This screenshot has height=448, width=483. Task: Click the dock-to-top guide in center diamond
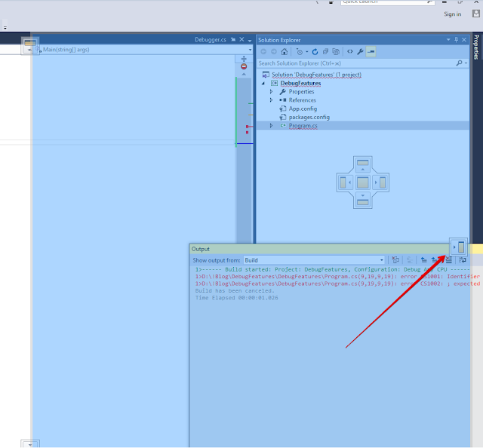pos(362,164)
